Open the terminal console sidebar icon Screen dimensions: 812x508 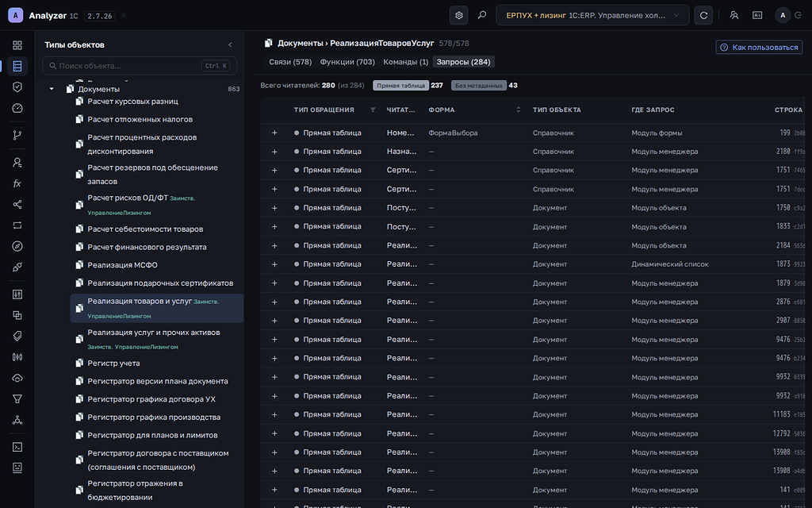point(17,447)
